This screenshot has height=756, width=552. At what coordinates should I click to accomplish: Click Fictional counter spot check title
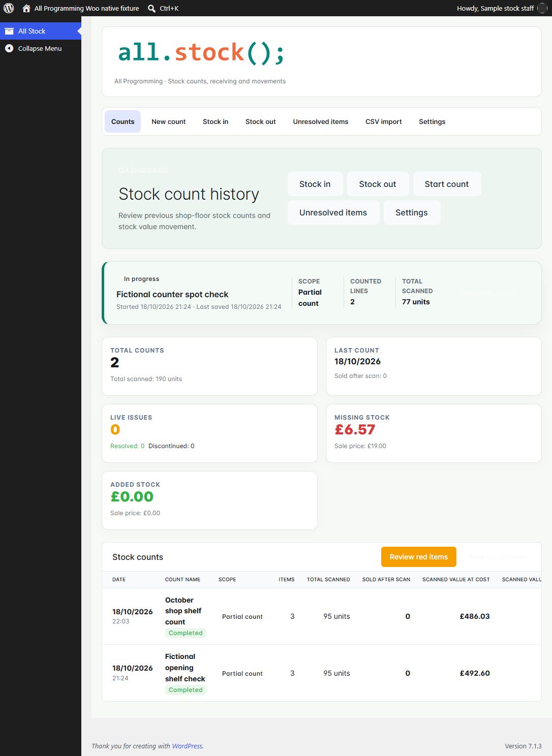[172, 294]
